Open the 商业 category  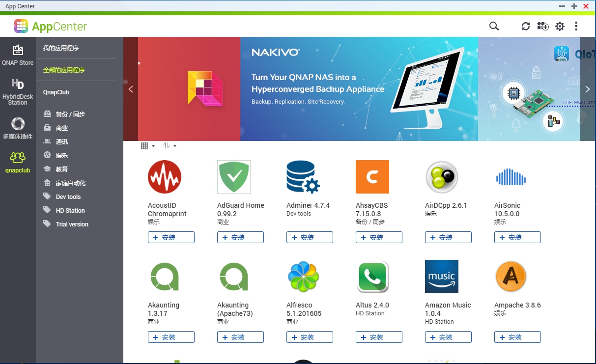(x=56, y=128)
